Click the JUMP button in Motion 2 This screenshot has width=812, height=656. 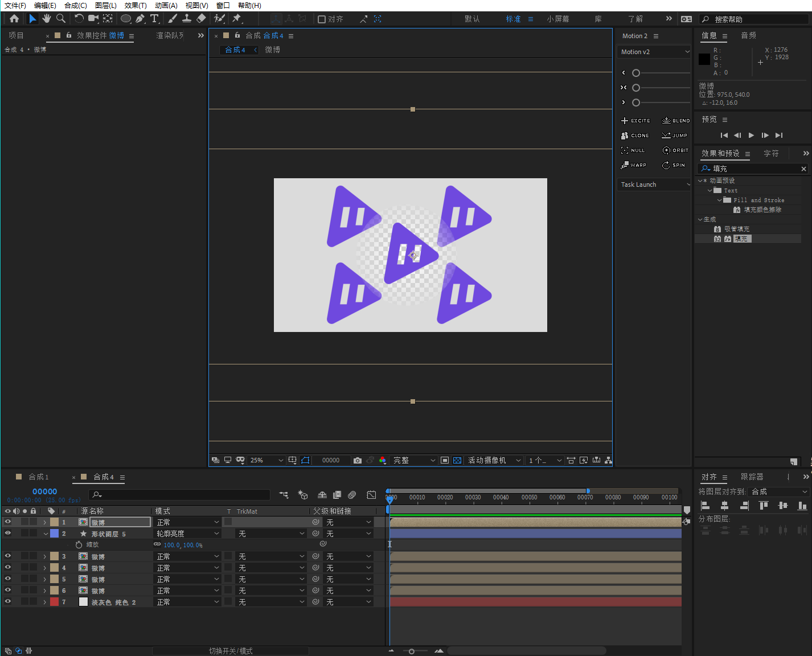(x=674, y=136)
